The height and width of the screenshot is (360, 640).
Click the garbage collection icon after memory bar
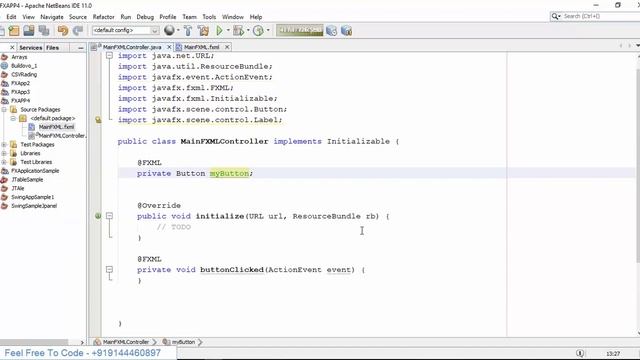[x=331, y=31]
